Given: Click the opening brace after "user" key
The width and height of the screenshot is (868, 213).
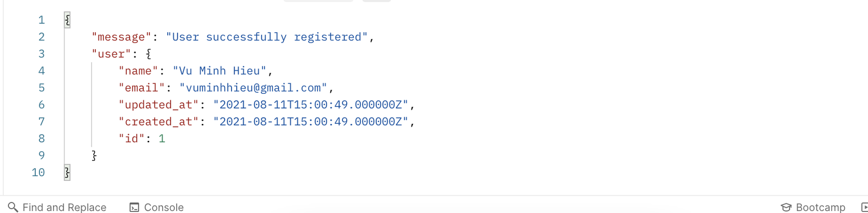Looking at the screenshot, I should 148,54.
